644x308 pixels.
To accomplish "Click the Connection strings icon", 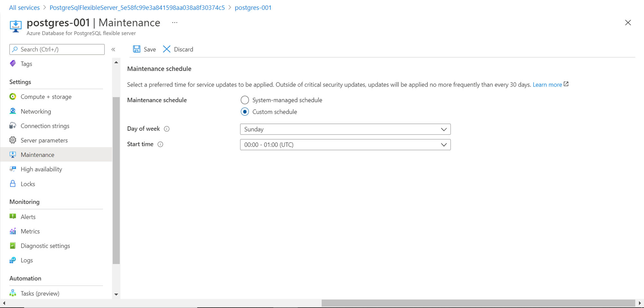I will pos(13,125).
